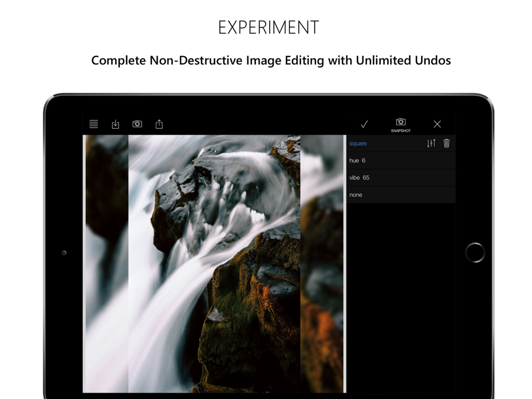This screenshot has width=532, height=399.
Task: Open the hamburger menu icon
Action: pyautogui.click(x=94, y=124)
